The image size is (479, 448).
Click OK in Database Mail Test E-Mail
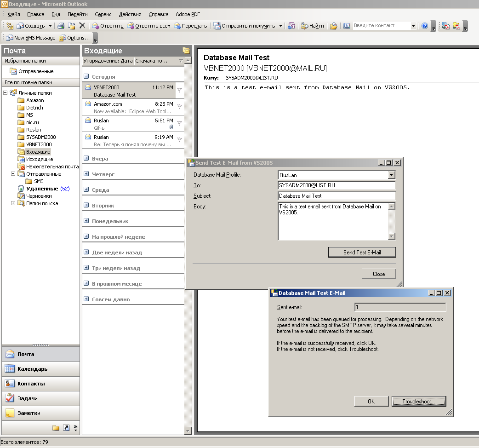point(371,401)
